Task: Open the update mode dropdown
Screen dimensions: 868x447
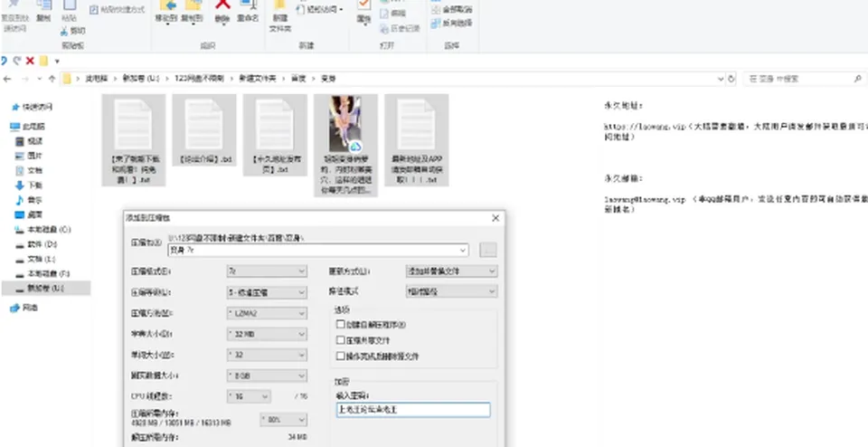Action: [x=452, y=271]
